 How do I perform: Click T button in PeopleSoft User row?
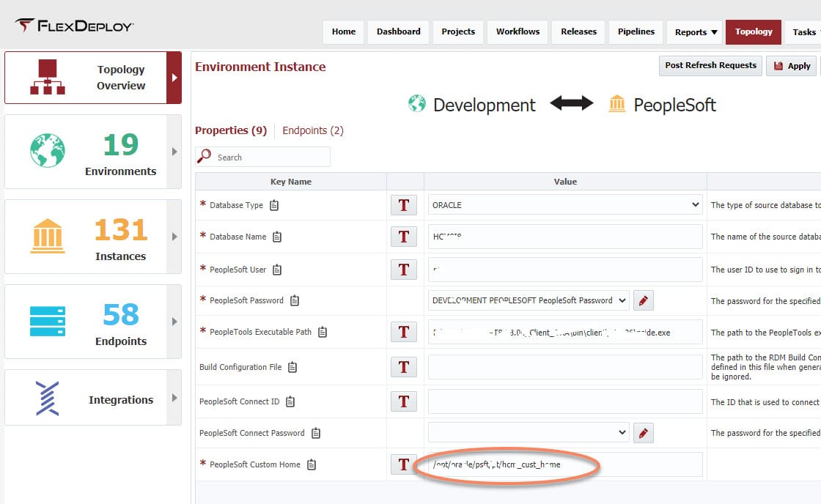click(x=404, y=270)
